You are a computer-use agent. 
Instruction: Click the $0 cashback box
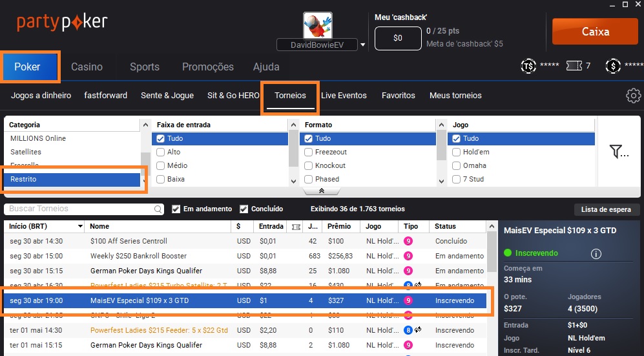point(398,38)
